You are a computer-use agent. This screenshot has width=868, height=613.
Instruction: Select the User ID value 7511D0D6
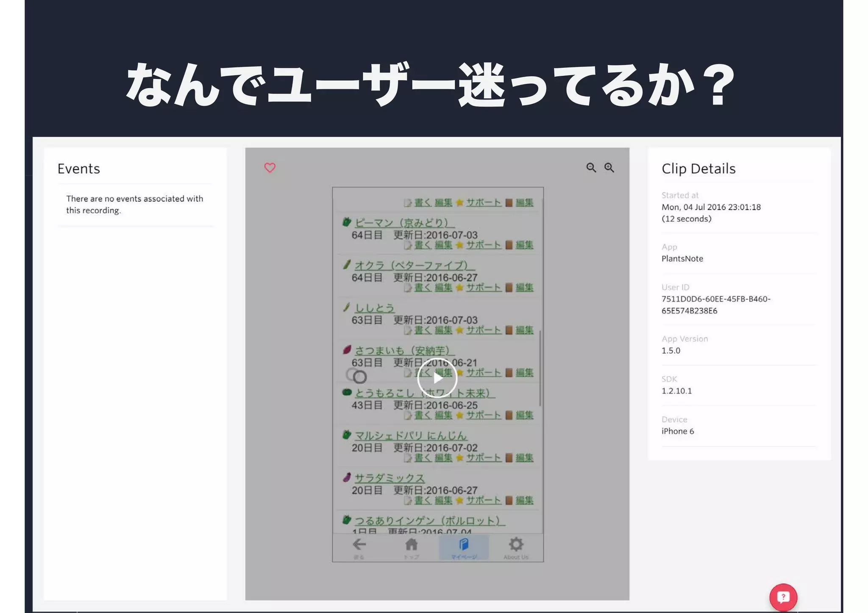click(x=716, y=305)
